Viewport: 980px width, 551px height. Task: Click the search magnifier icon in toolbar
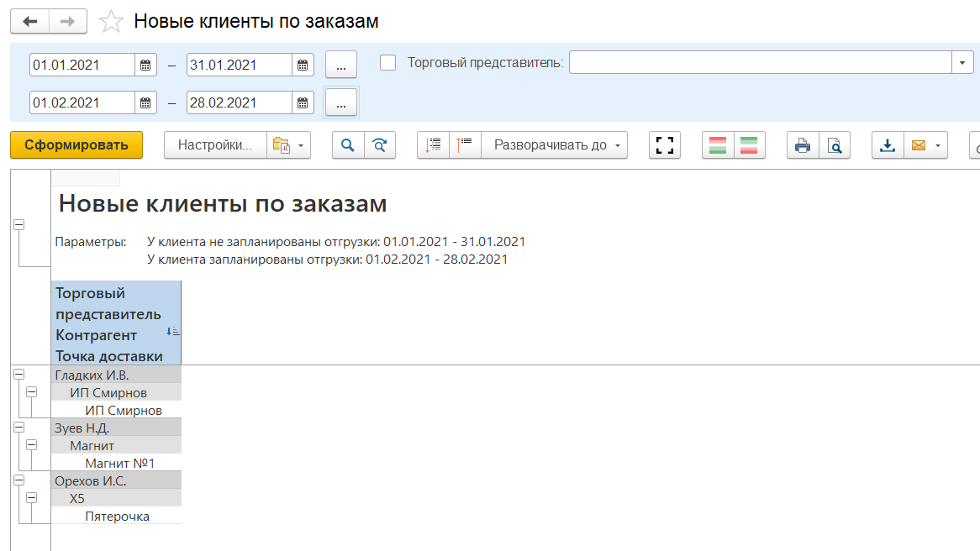point(347,145)
